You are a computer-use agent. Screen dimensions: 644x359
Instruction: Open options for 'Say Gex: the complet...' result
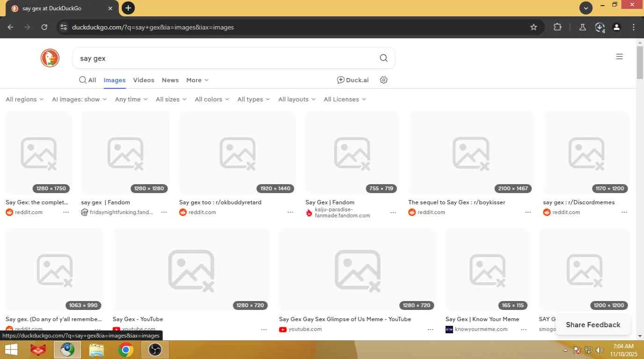click(x=66, y=212)
